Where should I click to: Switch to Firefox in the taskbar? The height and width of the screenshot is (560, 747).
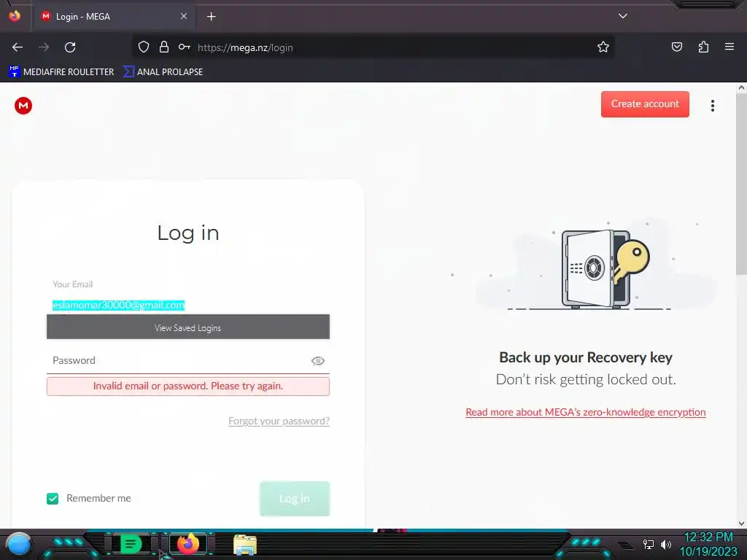click(x=188, y=544)
